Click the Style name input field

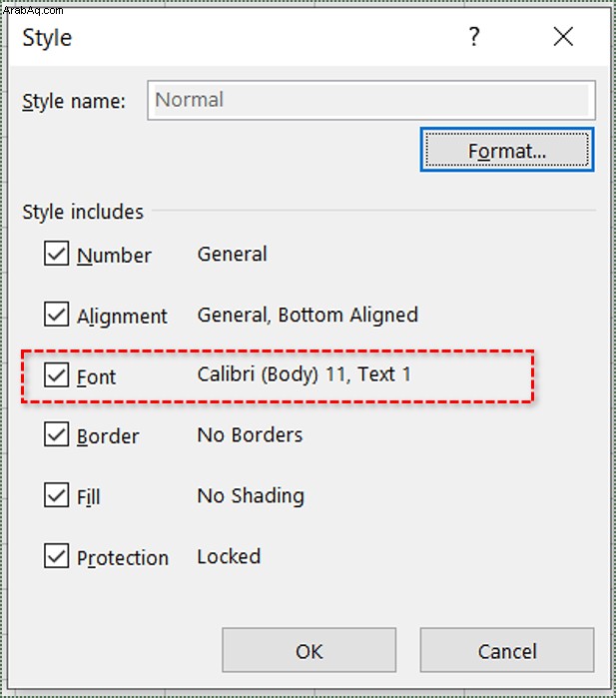[370, 100]
